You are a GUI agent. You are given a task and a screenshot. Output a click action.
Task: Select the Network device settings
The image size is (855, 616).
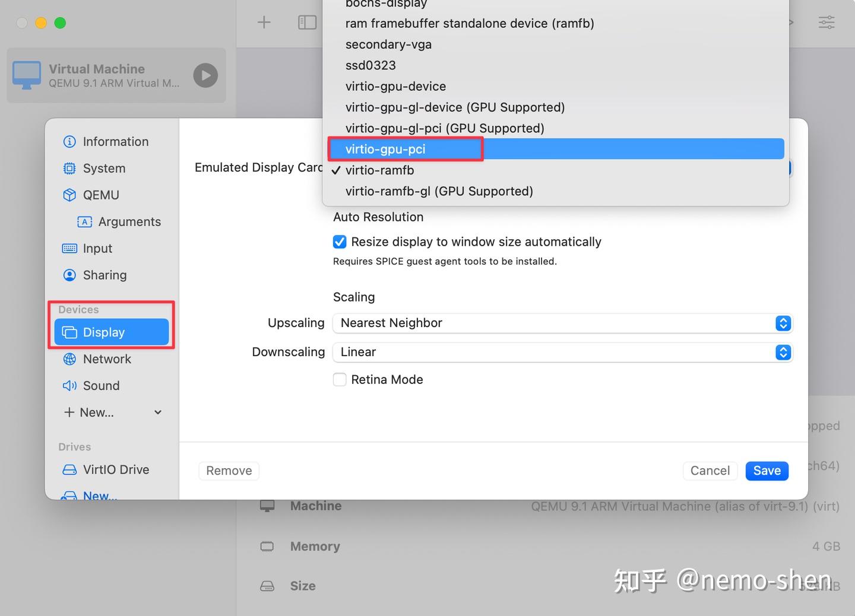[107, 359]
